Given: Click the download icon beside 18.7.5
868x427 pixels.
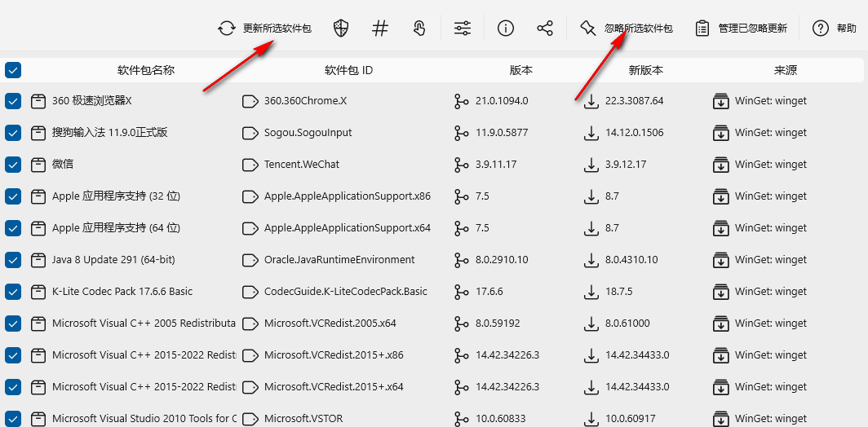Looking at the screenshot, I should pos(591,292).
